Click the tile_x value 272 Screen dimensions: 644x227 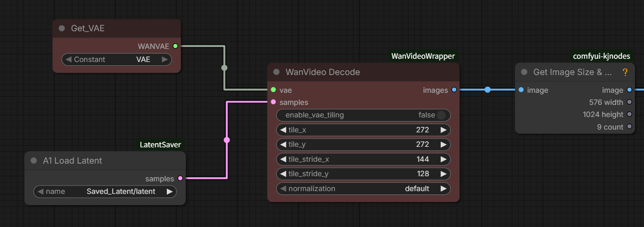[423, 130]
